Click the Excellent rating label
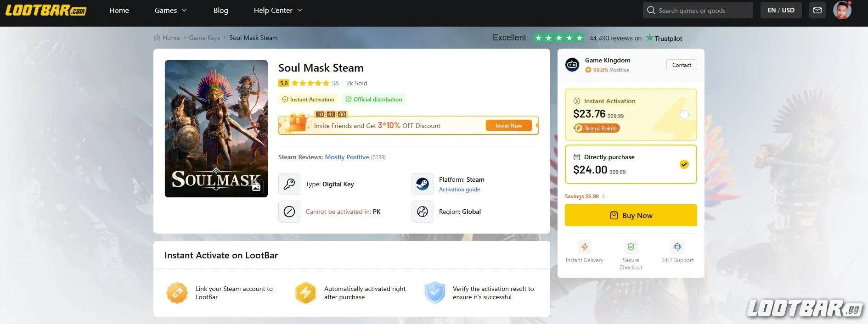868x324 pixels. 509,38
